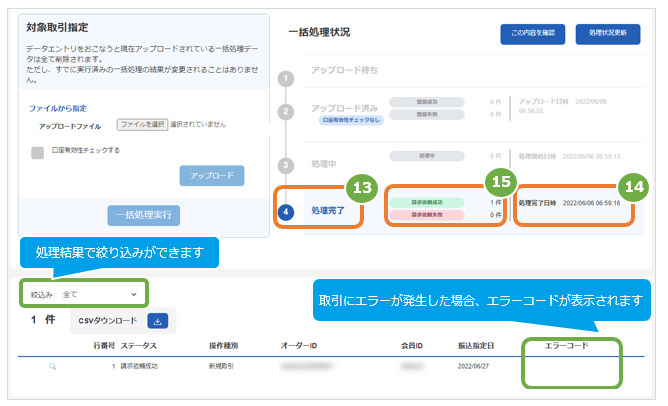This screenshot has height=406, width=668.
Task: Click the CSV download arrow icon
Action: click(x=158, y=321)
